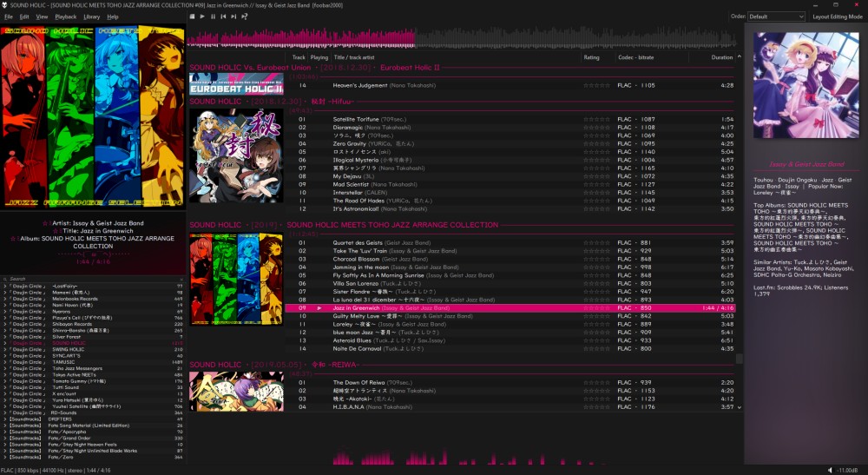This screenshot has width=868, height=475.
Task: Skip to the next track
Action: click(233, 16)
